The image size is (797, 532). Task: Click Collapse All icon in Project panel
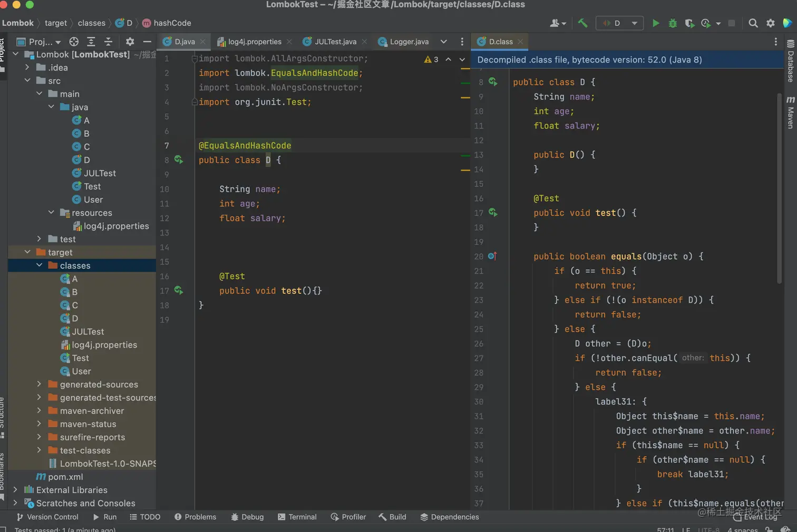(108, 42)
